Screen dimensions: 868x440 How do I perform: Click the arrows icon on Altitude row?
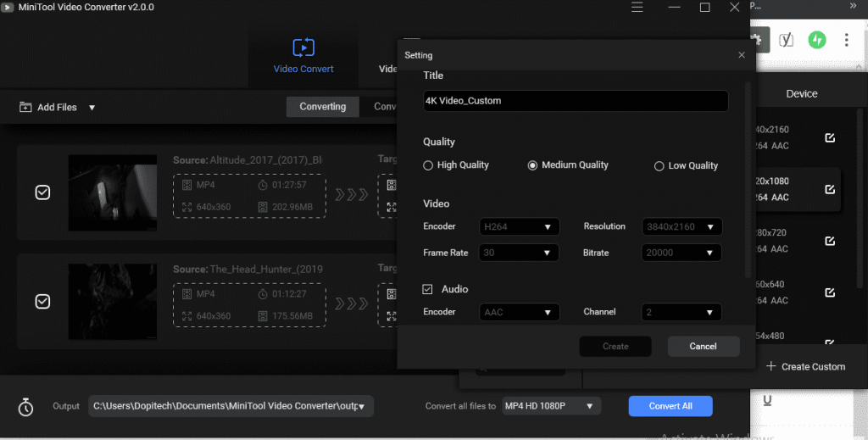pyautogui.click(x=352, y=194)
